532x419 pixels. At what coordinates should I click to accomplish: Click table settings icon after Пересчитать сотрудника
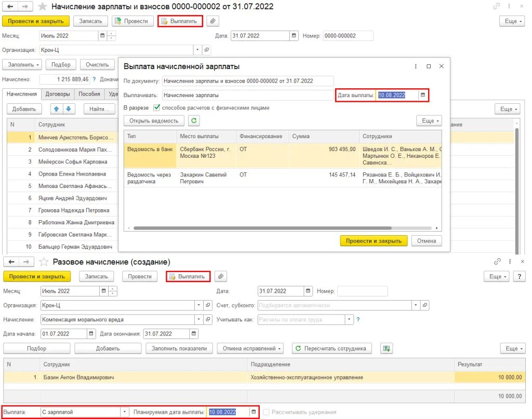[387, 348]
